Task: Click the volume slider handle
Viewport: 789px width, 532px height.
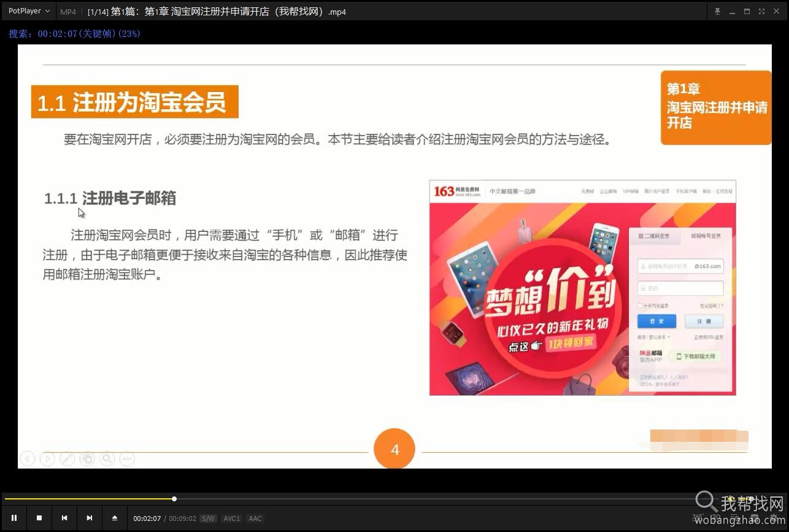Action: [751, 499]
